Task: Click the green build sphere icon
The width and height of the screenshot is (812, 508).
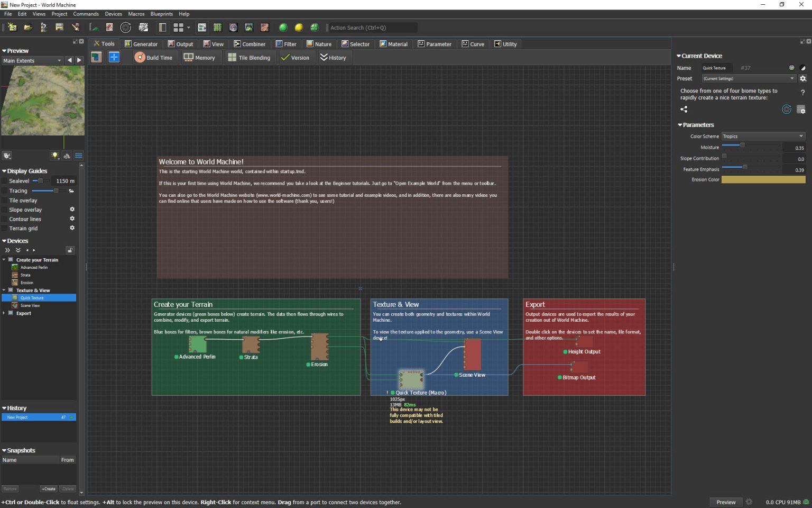Action: (x=283, y=28)
